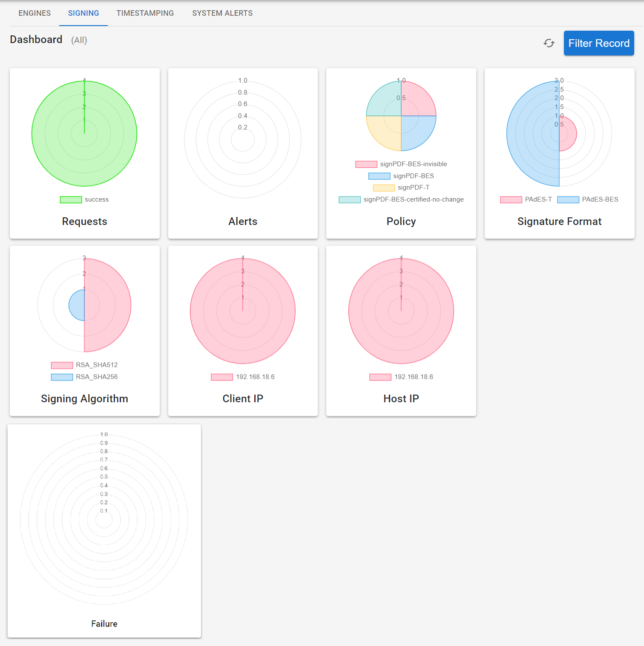Click the PAdES-T legend color swatch
Viewport: 644px width, 646px height.
tap(511, 200)
